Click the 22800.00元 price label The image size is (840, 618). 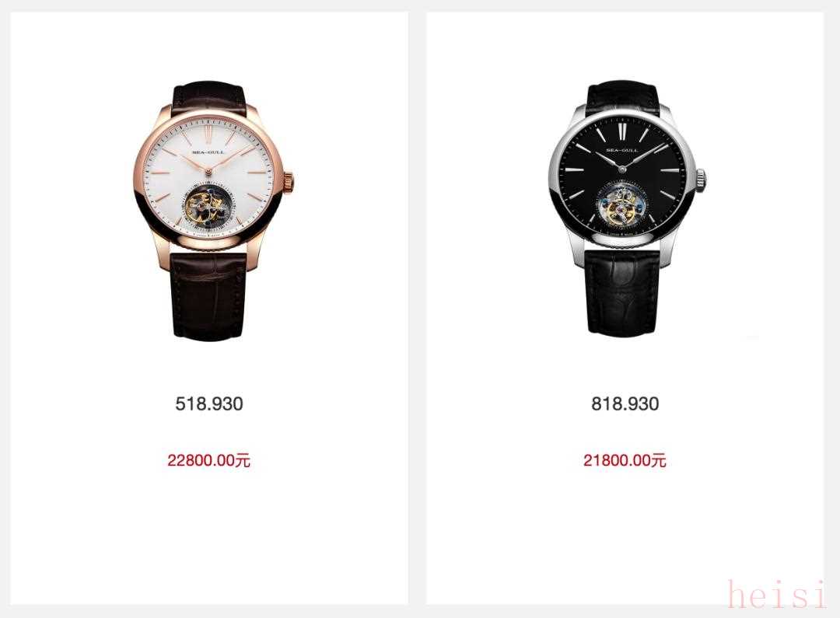208,460
